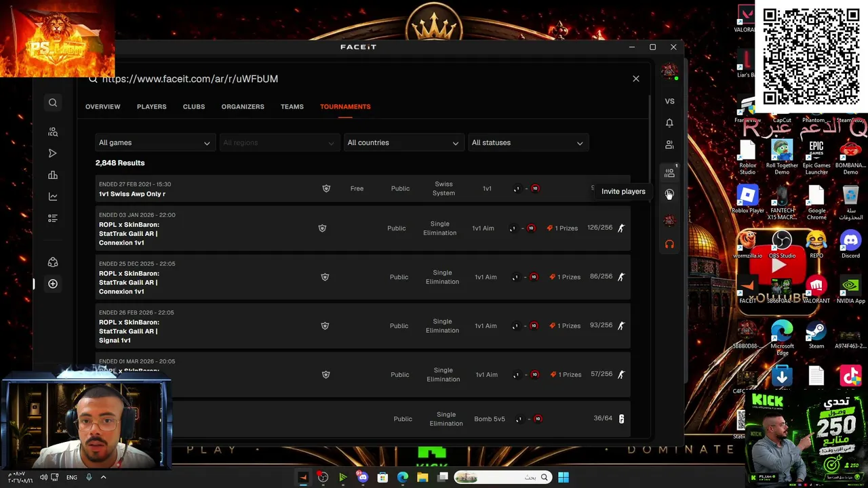Click the Bomb 5v5 mode text
Image resolution: width=868 pixels, height=488 pixels.
pyautogui.click(x=490, y=419)
